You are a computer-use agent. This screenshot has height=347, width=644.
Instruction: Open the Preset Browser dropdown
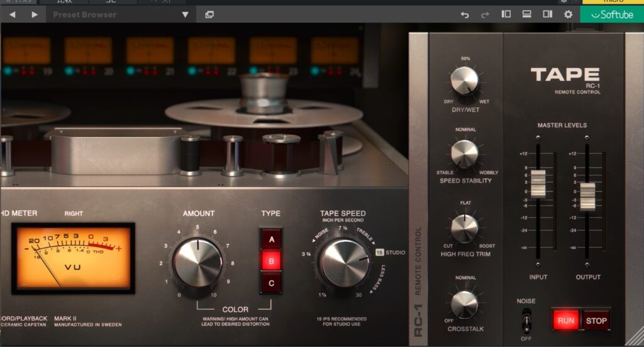click(184, 14)
